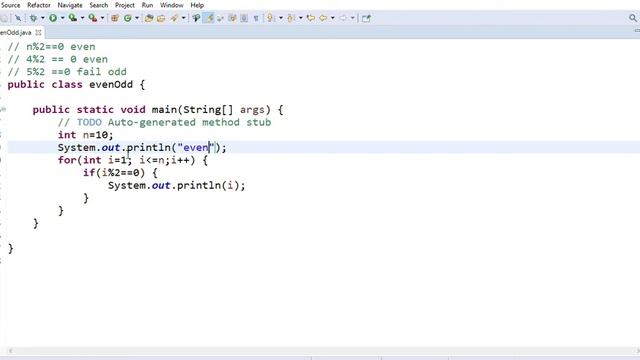Close the evenOdd.java tab
Viewport: 640px width, 360px height.
click(38, 32)
